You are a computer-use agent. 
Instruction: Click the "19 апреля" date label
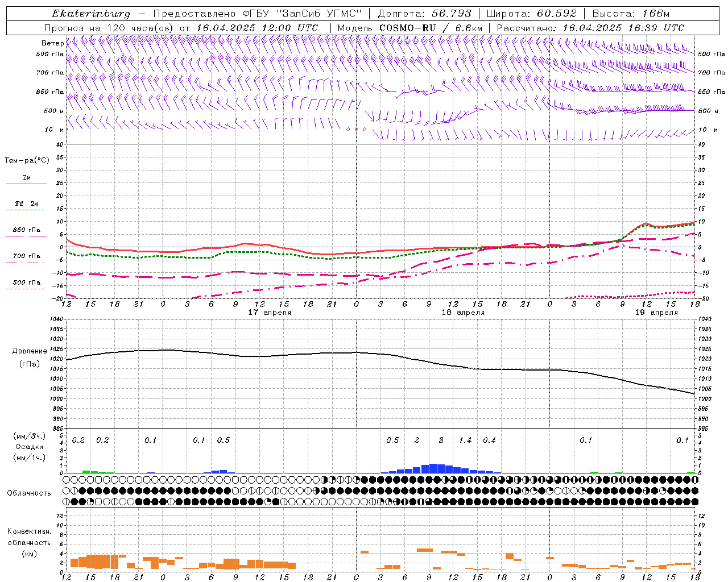(656, 313)
